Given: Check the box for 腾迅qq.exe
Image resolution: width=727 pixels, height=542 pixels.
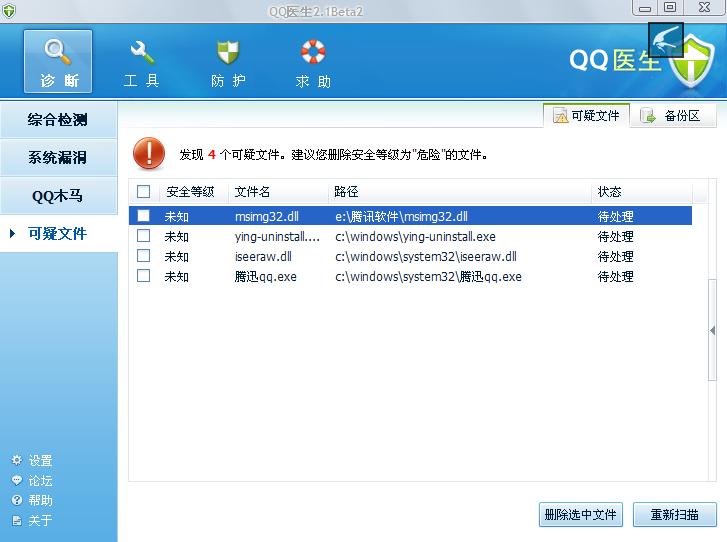Looking at the screenshot, I should tap(143, 276).
